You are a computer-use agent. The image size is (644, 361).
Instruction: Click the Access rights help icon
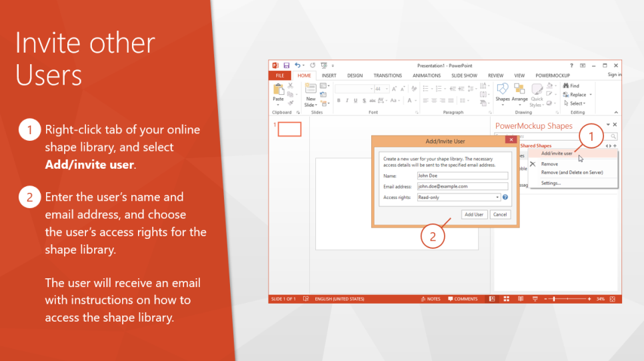click(x=505, y=198)
